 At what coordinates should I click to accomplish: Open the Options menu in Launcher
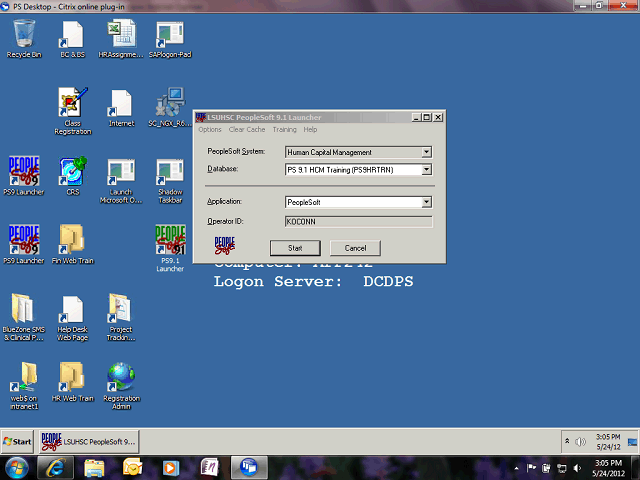point(210,129)
